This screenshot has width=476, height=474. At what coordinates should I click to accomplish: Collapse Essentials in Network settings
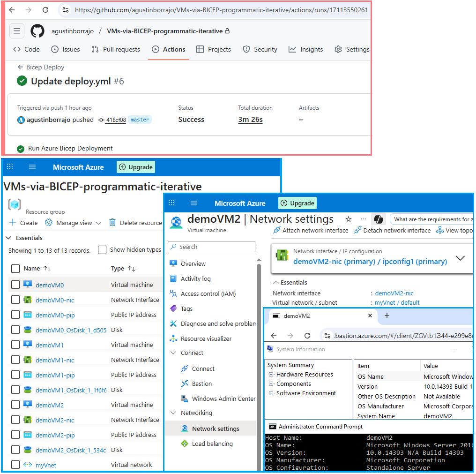275,283
